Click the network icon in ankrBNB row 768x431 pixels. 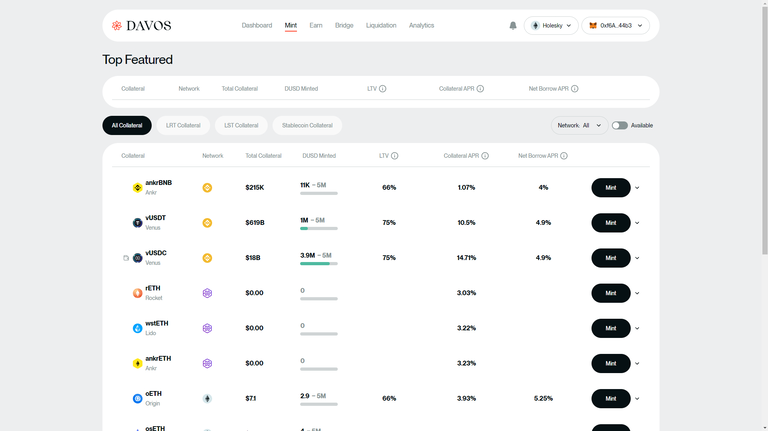click(x=207, y=188)
